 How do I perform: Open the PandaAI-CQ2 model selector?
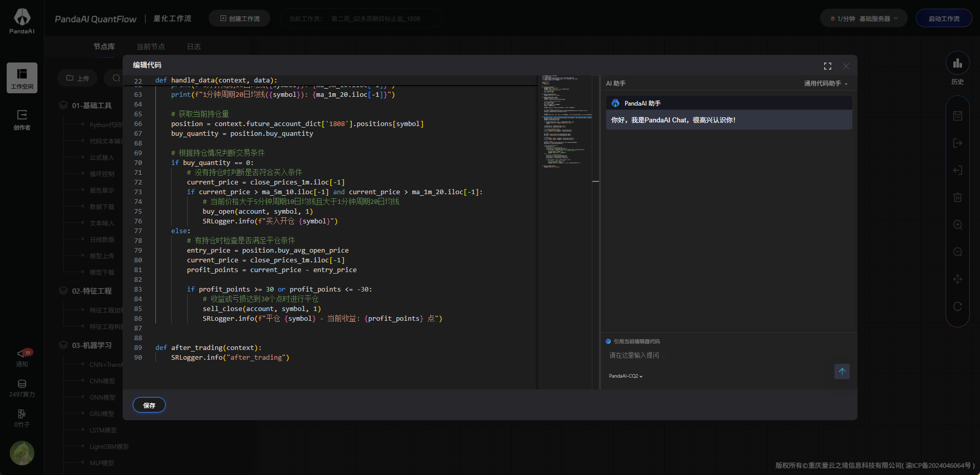625,376
